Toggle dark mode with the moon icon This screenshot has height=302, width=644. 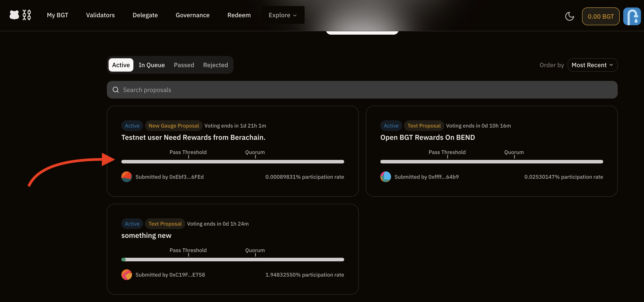(569, 16)
